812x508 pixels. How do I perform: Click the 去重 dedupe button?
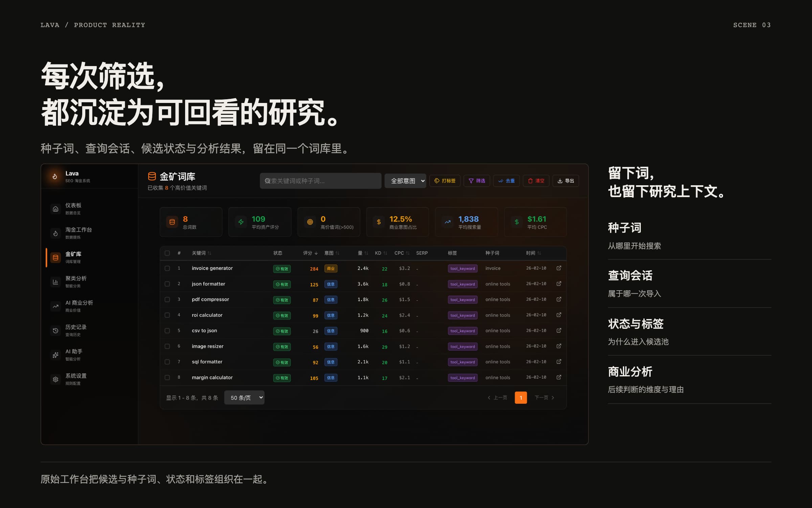[506, 181]
